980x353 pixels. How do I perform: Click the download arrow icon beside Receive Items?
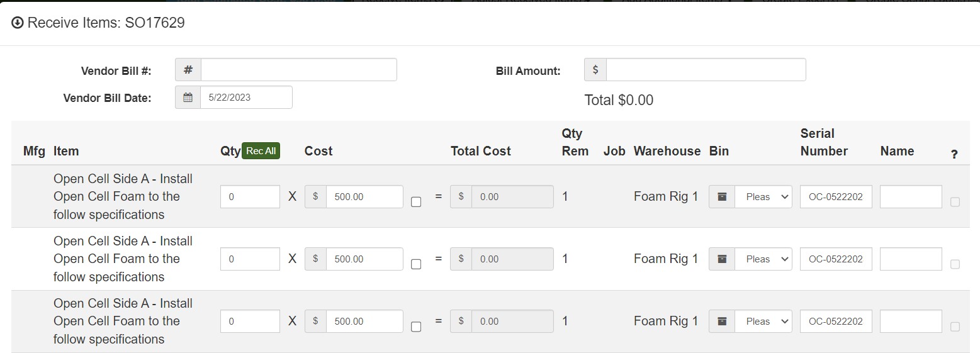[18, 23]
